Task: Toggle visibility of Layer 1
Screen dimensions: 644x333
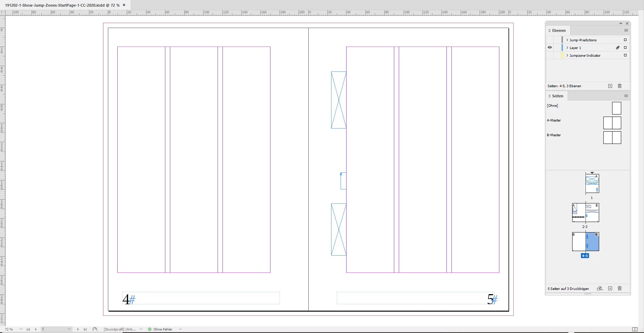Action: [x=550, y=48]
